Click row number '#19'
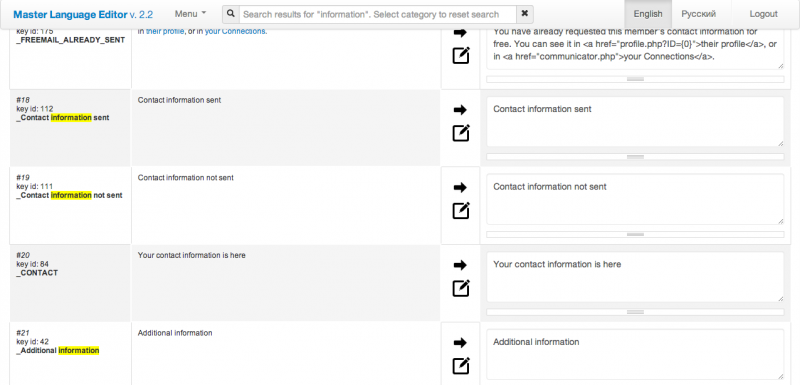Viewport: 800px width, 385px height. [x=23, y=178]
